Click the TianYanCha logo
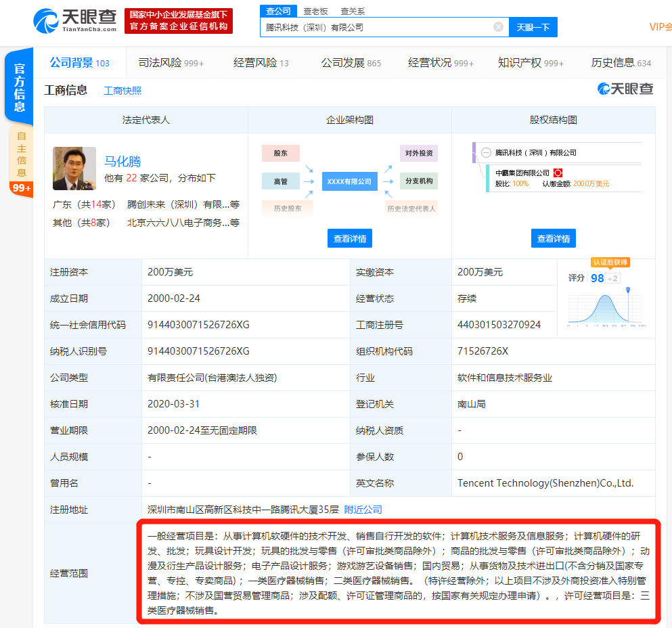Viewport: 672px width, 628px height. coord(75,20)
